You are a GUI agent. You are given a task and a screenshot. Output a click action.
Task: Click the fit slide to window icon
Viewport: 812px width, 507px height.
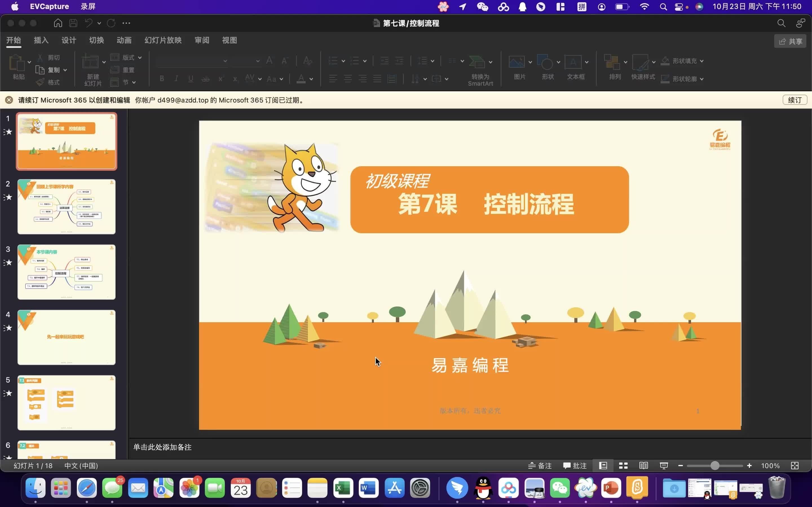click(x=795, y=465)
